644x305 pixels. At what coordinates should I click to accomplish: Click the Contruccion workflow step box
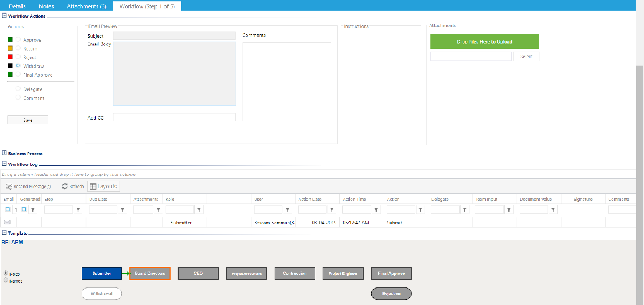(295, 273)
